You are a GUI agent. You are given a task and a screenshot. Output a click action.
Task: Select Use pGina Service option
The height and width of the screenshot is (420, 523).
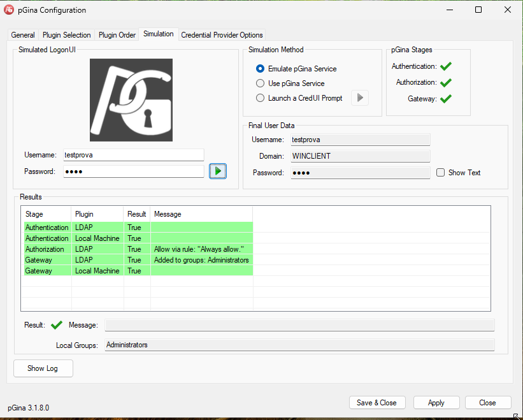click(x=290, y=83)
